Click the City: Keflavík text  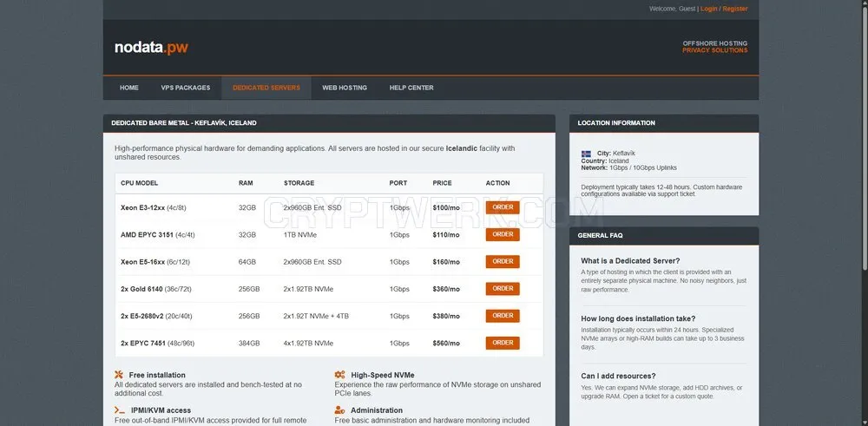pyautogui.click(x=616, y=154)
